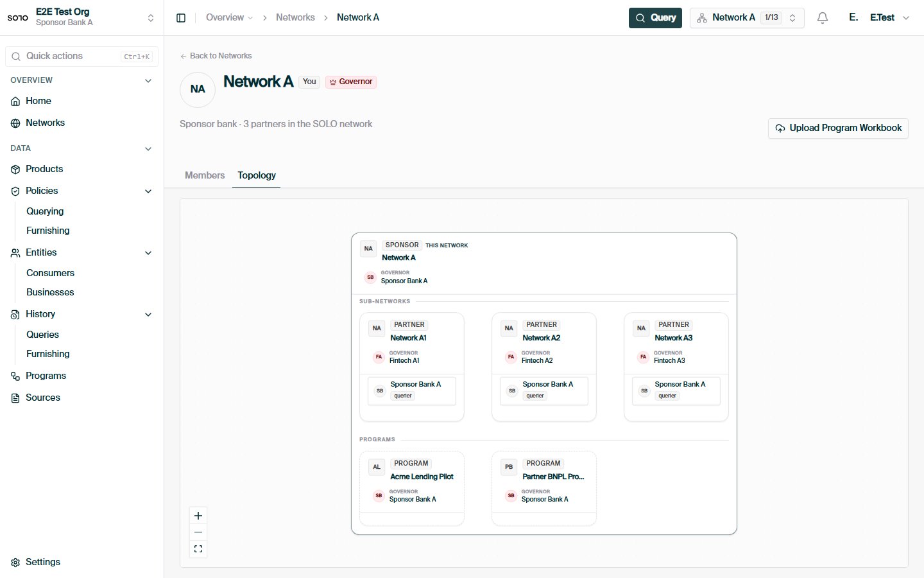This screenshot has width=924, height=578.
Task: Open Furnishing under History
Action: pyautogui.click(x=48, y=354)
